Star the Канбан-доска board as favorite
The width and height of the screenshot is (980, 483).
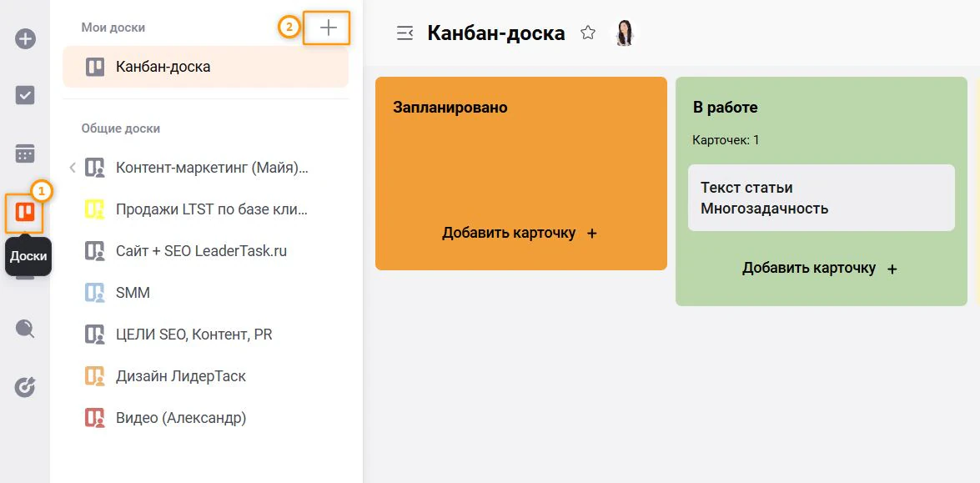tap(587, 33)
